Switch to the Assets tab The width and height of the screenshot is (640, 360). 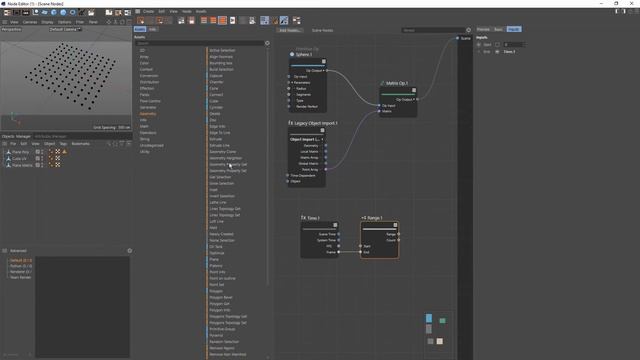(140, 29)
